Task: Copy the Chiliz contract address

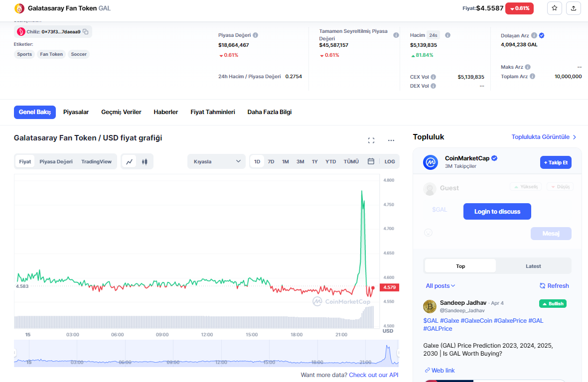Action: (86, 32)
